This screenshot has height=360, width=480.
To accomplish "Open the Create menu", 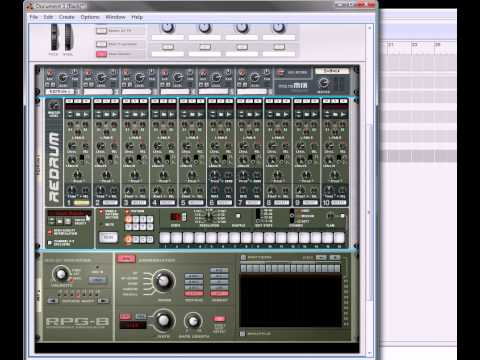I will pyautogui.click(x=67, y=17).
